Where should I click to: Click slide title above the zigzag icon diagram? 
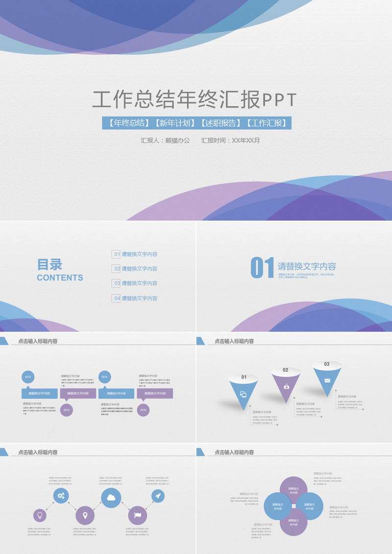pyautogui.click(x=38, y=452)
